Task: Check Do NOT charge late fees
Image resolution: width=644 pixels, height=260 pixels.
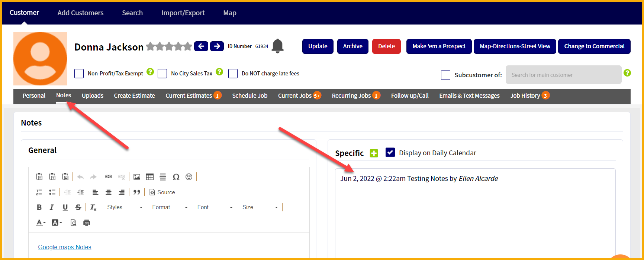Action: 233,74
